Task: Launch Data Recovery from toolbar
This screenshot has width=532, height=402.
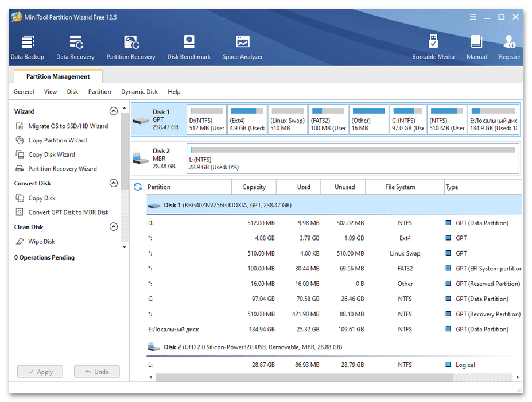Action: 75,47
